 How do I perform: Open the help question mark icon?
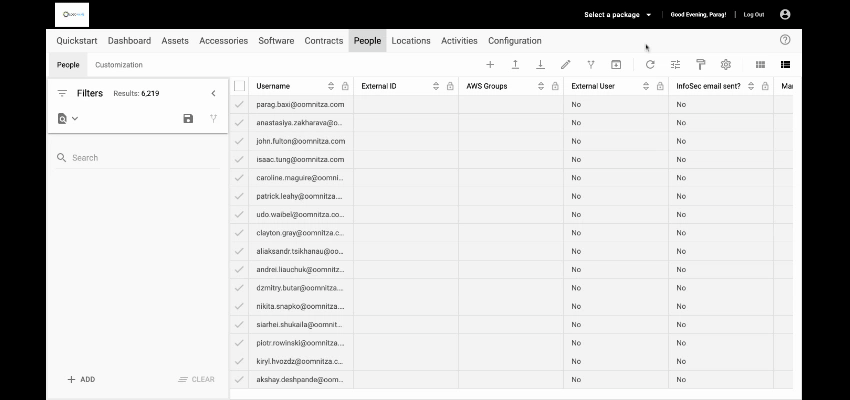785,40
